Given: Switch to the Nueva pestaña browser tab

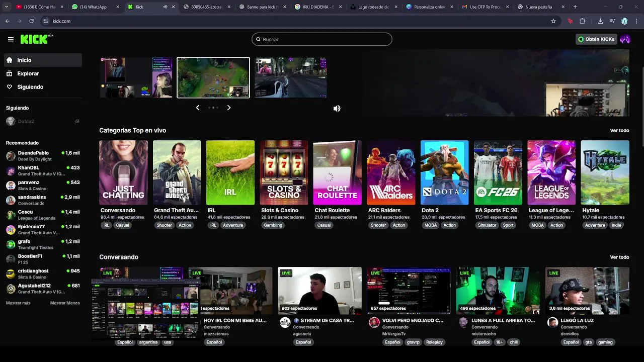Looking at the screenshot, I should click(540, 7).
